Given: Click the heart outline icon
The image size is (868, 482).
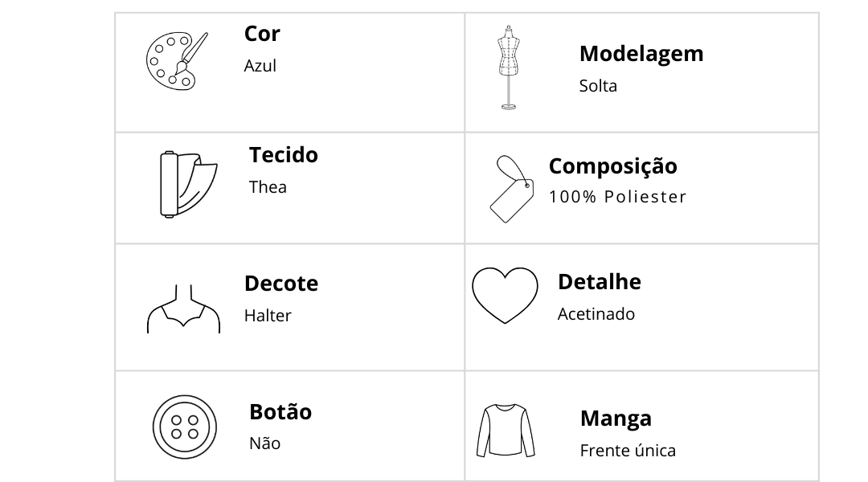Looking at the screenshot, I should point(505,296).
